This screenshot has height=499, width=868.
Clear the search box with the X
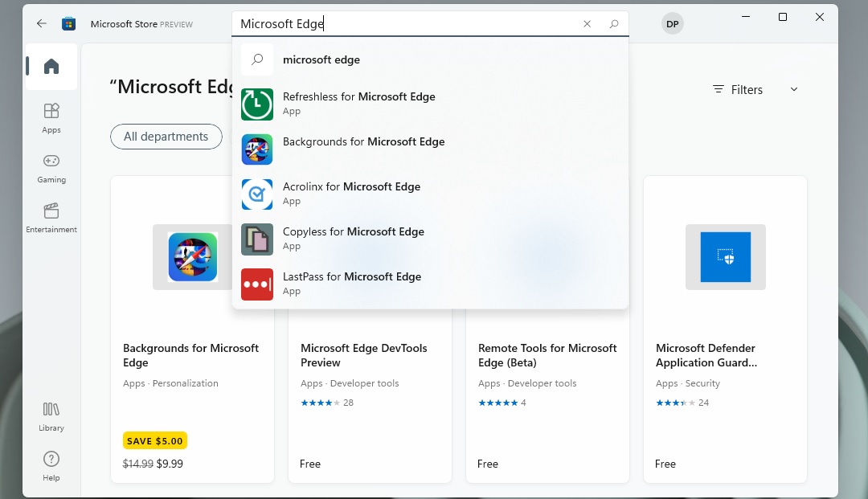(587, 23)
